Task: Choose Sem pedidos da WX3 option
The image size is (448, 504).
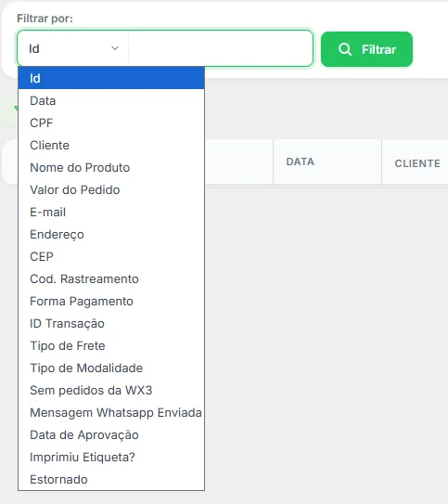Action: point(111,390)
